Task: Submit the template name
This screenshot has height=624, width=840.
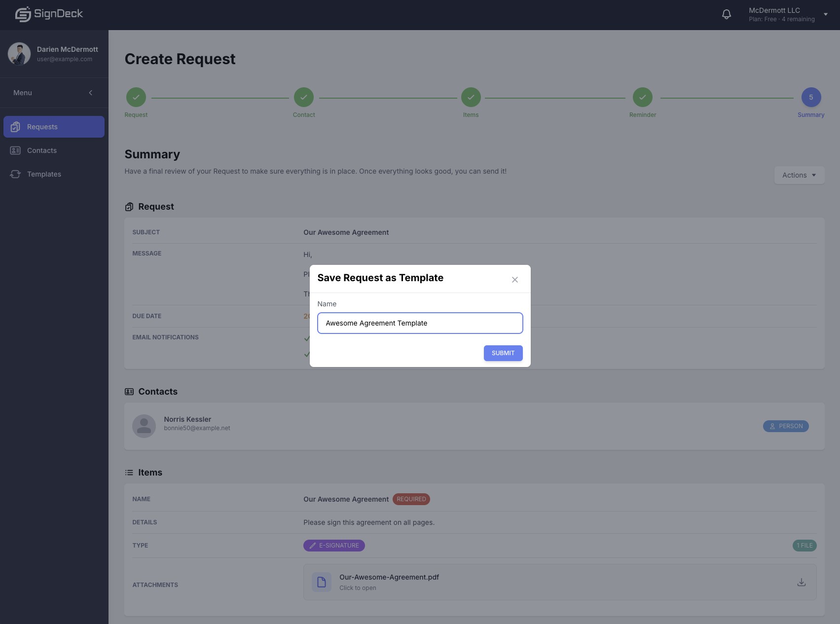Action: pyautogui.click(x=503, y=353)
